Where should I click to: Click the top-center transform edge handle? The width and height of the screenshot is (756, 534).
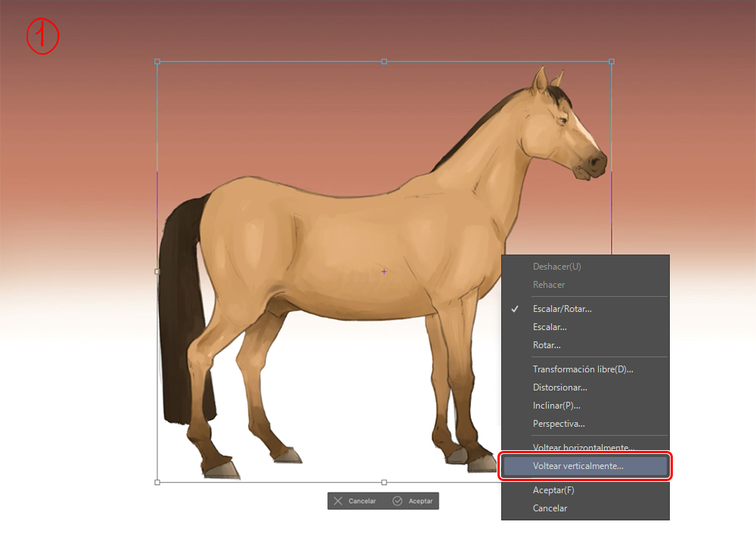pos(384,61)
